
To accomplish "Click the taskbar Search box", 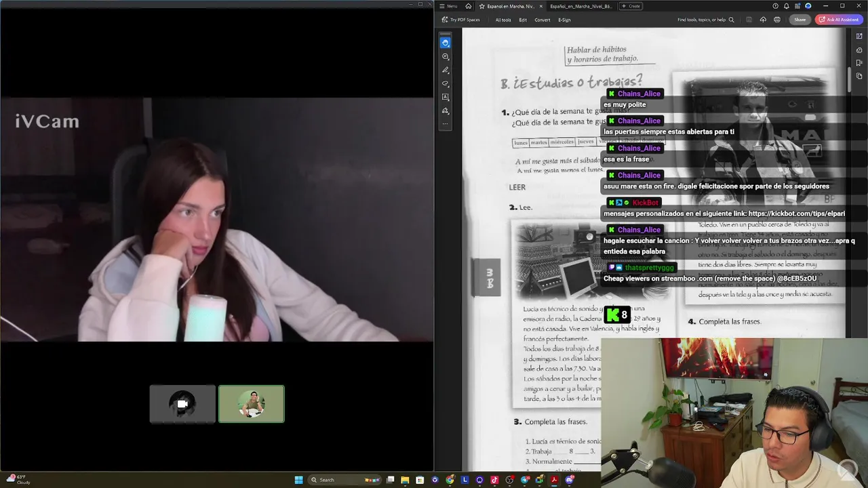I will tap(344, 480).
